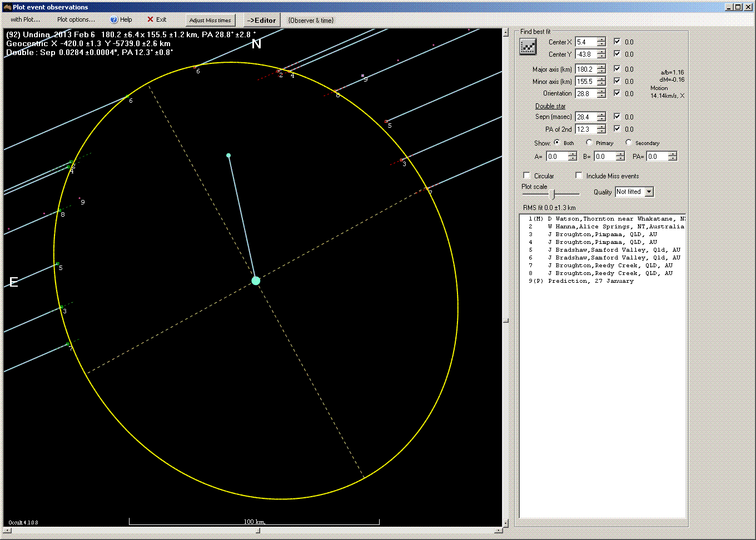Image resolution: width=756 pixels, height=540 pixels.
Task: Click into the Orientation input field
Action: pos(586,93)
